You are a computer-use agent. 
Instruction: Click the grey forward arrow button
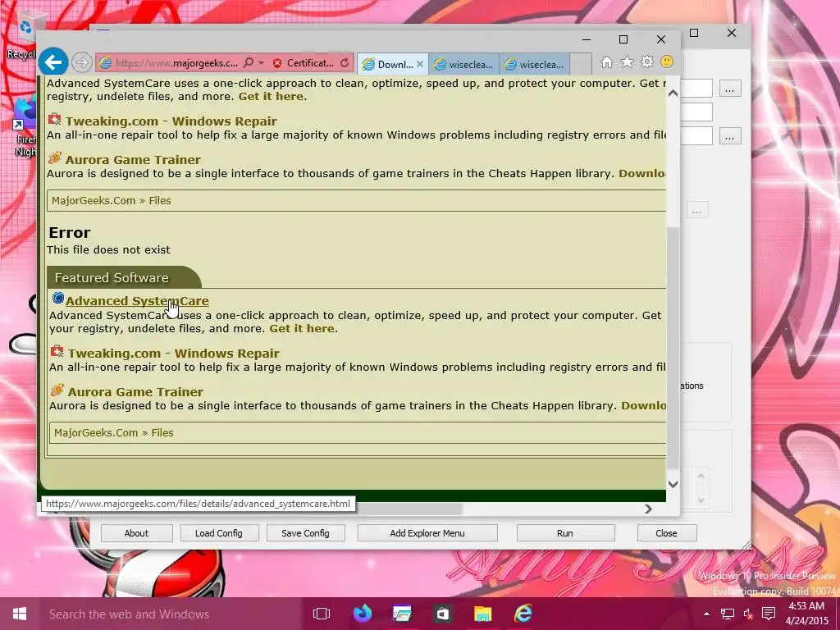point(81,62)
